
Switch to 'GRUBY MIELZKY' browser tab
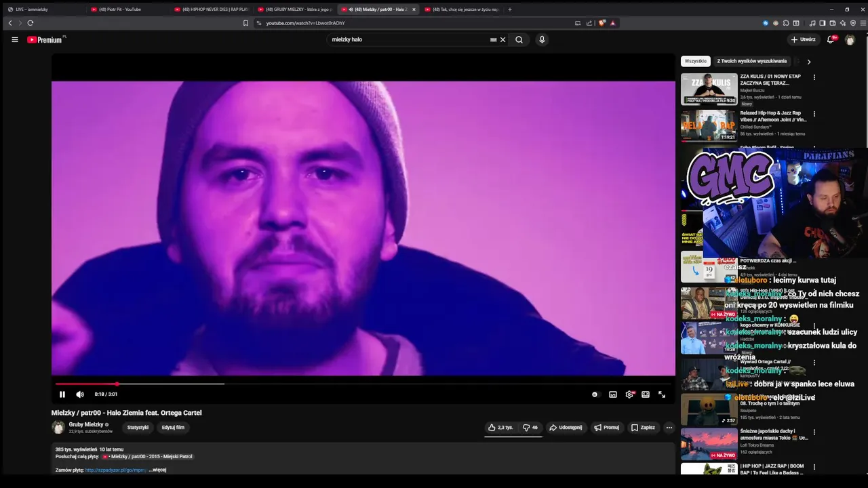(294, 9)
